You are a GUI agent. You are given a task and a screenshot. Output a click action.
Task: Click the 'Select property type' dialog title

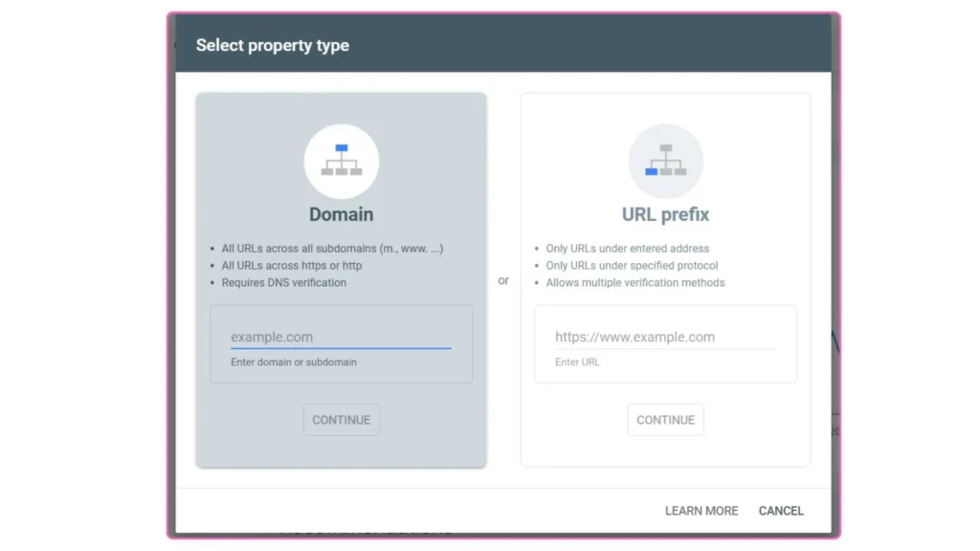tap(273, 45)
